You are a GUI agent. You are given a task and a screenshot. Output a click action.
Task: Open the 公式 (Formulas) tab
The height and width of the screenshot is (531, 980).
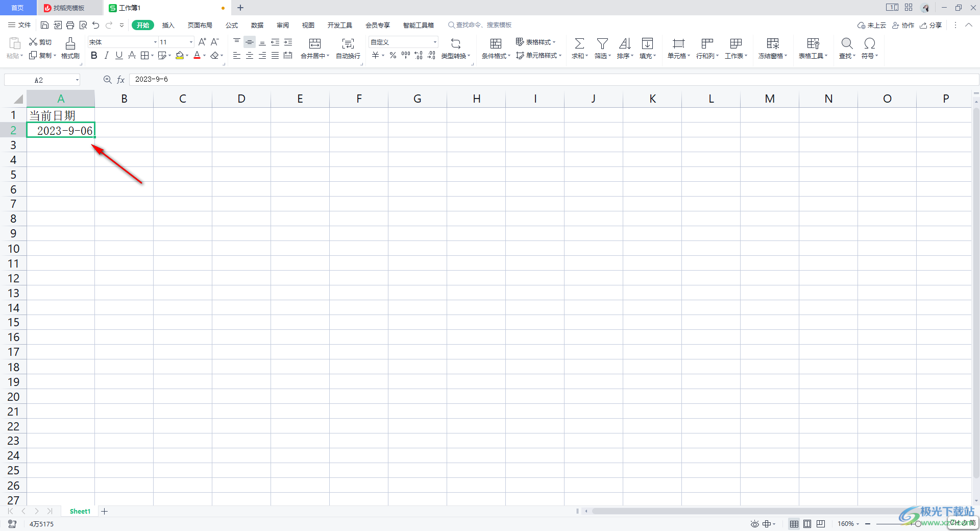tap(232, 25)
